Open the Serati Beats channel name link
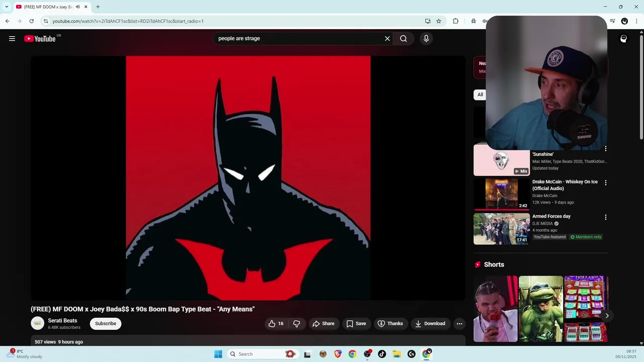Viewport: 644px width, 362px height. point(62,321)
